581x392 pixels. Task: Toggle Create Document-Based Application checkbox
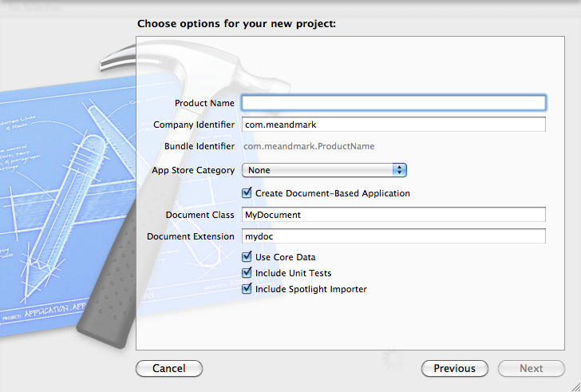(x=247, y=193)
